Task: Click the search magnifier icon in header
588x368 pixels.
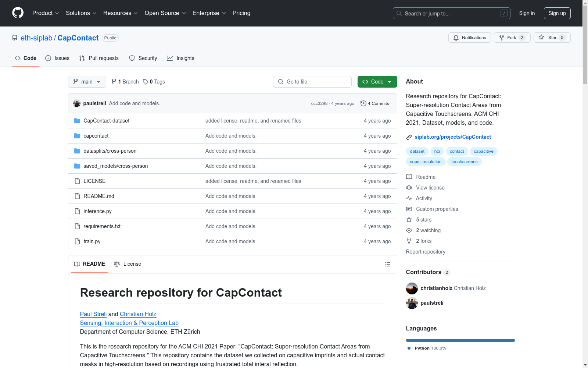Action: [399, 13]
